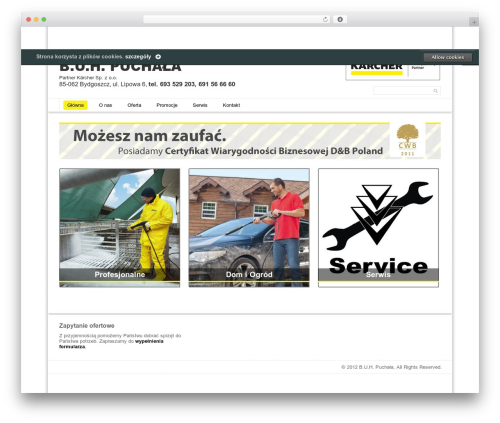Click the copyright B.U.H. Puchała text

(391, 367)
